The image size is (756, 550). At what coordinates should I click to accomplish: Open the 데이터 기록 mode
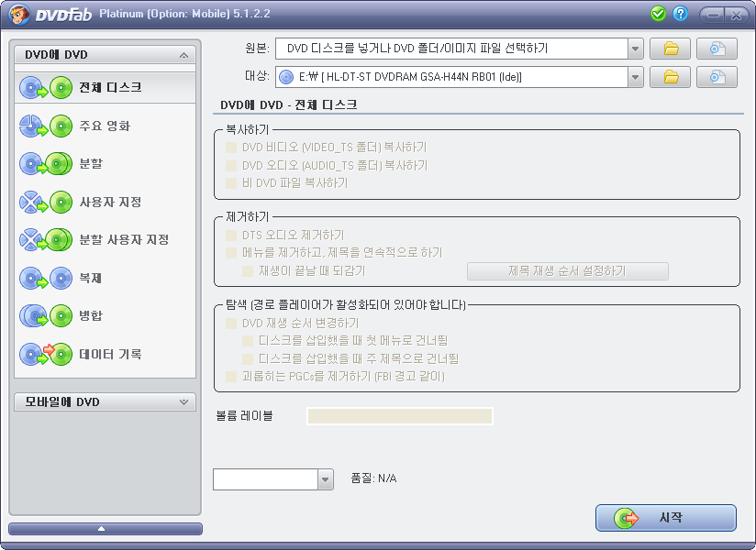point(106,354)
